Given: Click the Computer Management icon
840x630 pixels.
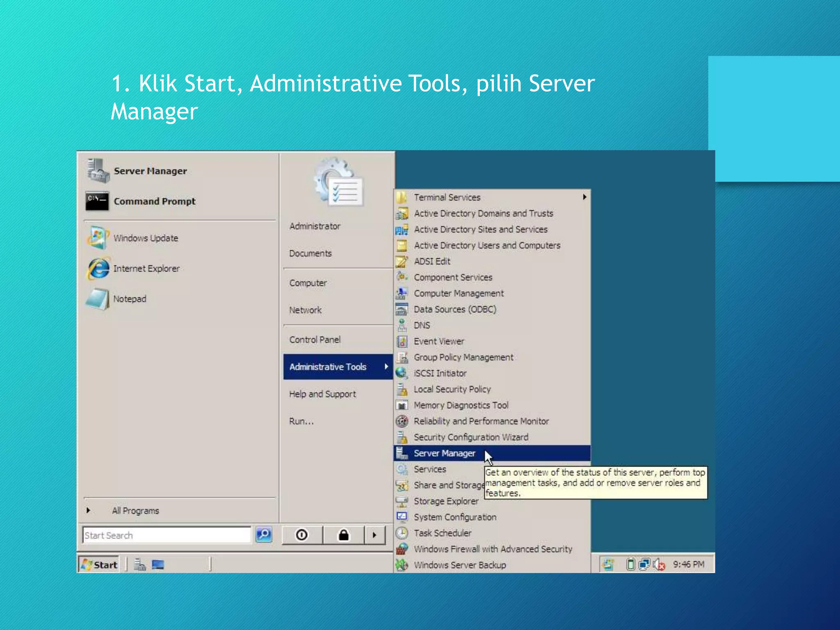Looking at the screenshot, I should (402, 293).
